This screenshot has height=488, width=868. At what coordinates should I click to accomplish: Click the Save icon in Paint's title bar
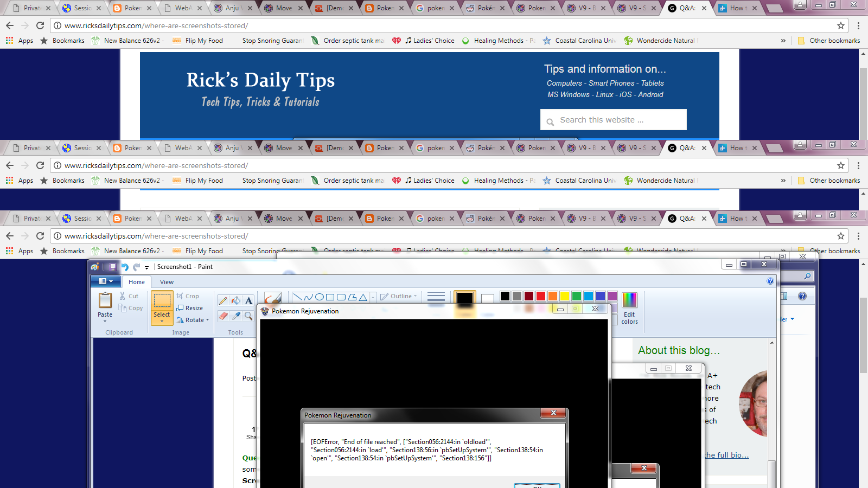click(112, 267)
